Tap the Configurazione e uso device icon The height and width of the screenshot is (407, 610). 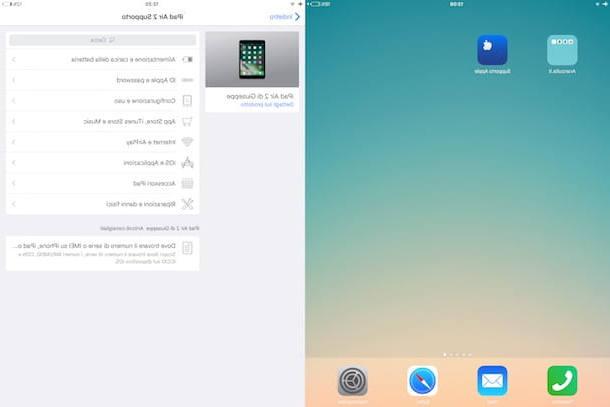(x=187, y=101)
